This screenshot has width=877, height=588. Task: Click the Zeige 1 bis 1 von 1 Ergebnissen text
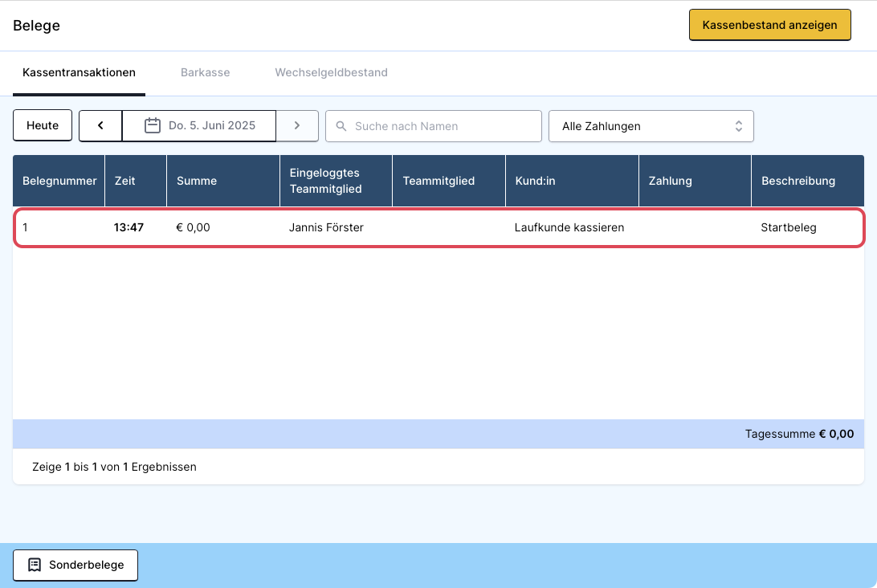(x=114, y=468)
